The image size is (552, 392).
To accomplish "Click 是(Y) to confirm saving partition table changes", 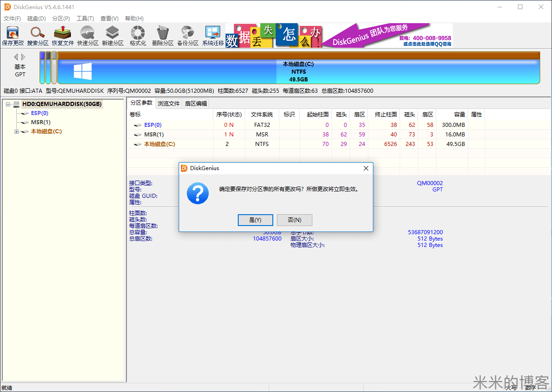I will (x=256, y=220).
